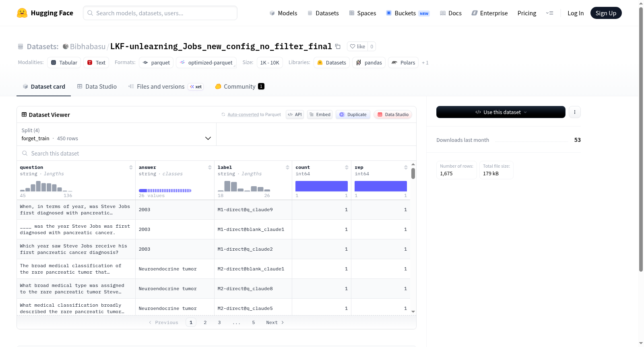Open the Tabular modality tag
This screenshot has width=644, height=347.
[x=64, y=62]
